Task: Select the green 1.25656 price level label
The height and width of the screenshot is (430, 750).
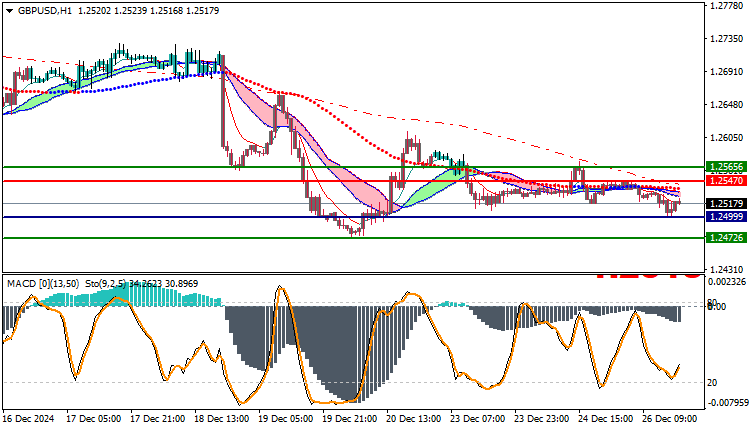Action: 727,167
